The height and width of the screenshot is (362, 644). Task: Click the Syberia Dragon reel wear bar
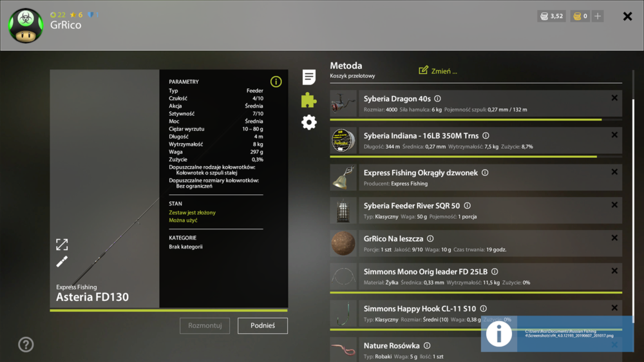[476, 120]
